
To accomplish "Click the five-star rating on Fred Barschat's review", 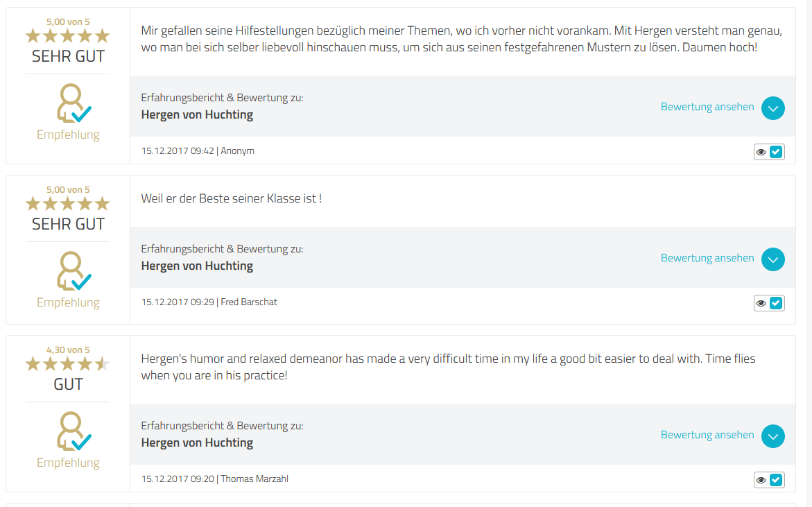I will [68, 203].
